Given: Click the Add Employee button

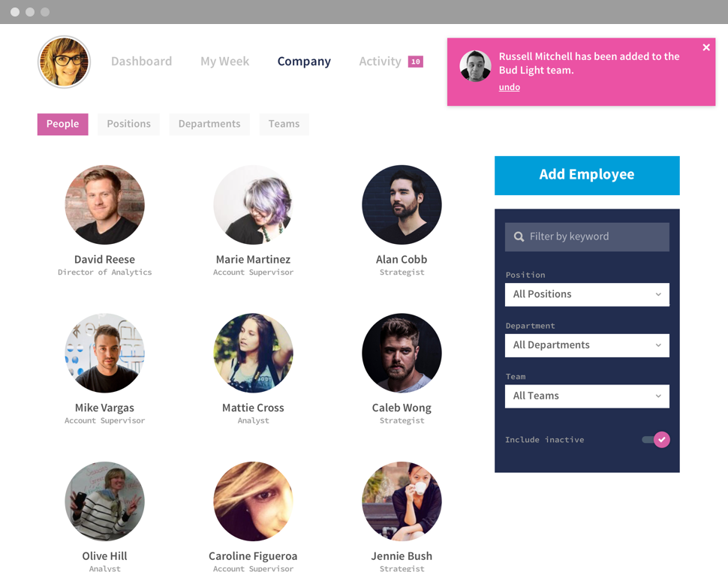Looking at the screenshot, I should pyautogui.click(x=587, y=176).
